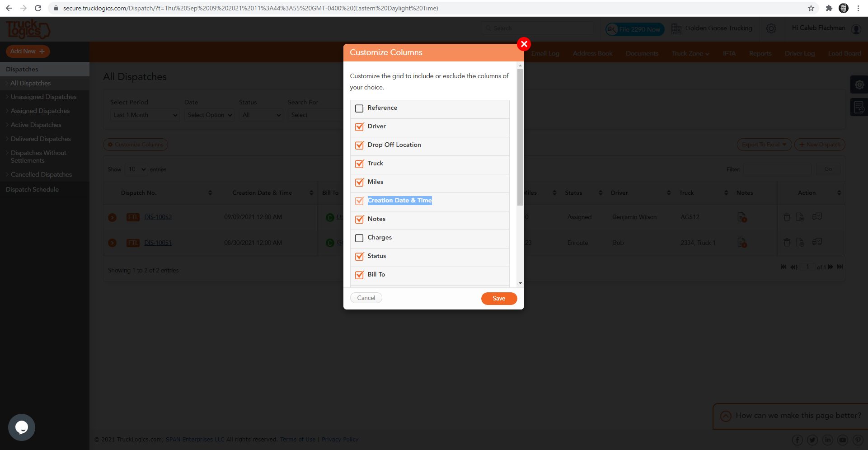Toggle the Miles column checkbox
Image resolution: width=868 pixels, height=450 pixels.
pyautogui.click(x=359, y=183)
